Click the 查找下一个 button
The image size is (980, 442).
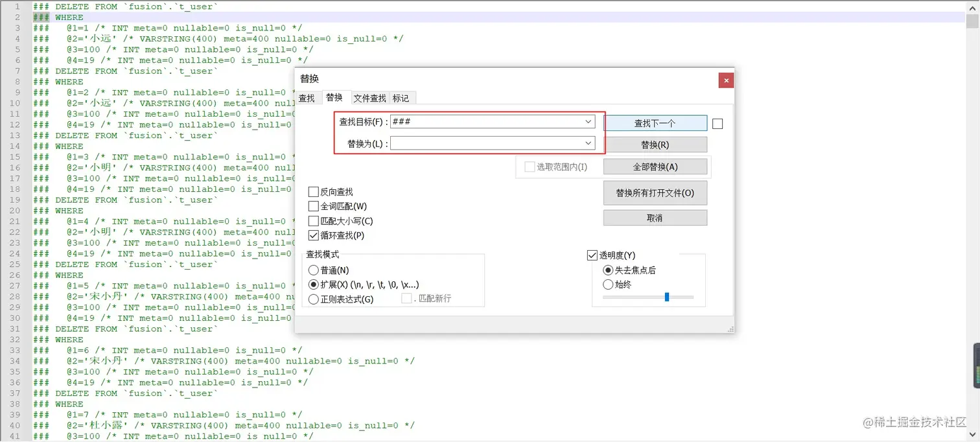(x=655, y=122)
